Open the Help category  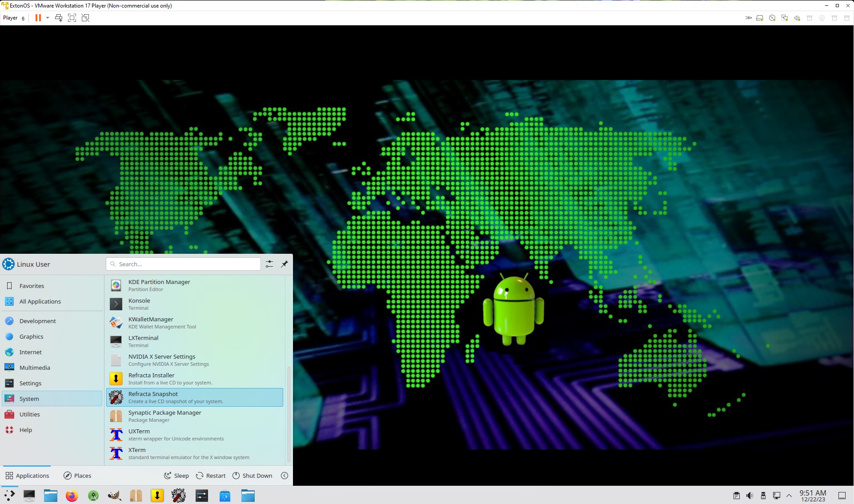point(52,430)
